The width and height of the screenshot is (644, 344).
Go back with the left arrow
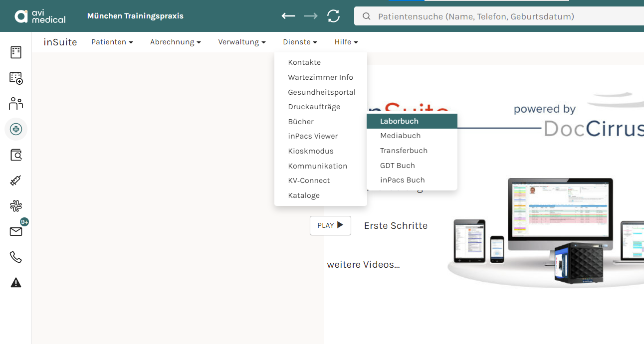click(x=288, y=16)
